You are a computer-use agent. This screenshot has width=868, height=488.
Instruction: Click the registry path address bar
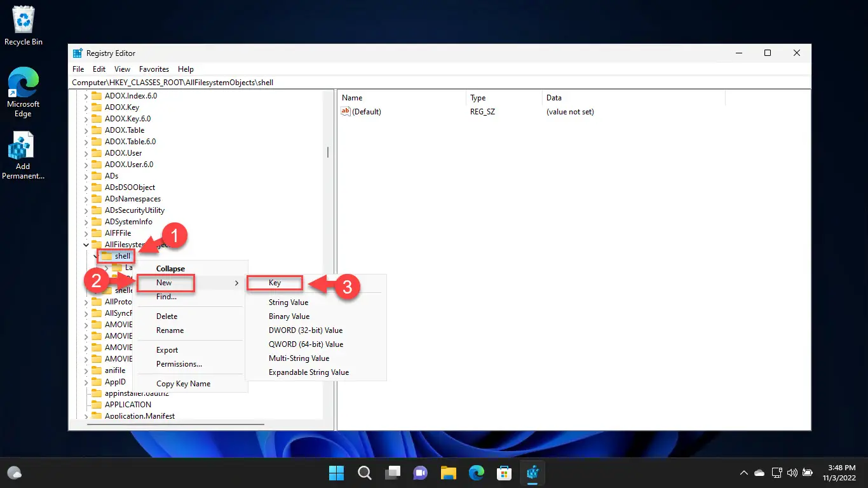pos(439,83)
